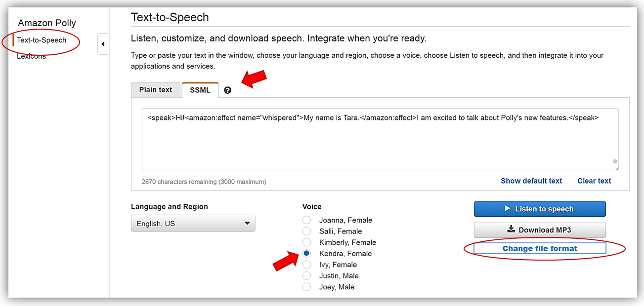
Task: Collapse the left navigation panel arrow
Action: tap(103, 44)
